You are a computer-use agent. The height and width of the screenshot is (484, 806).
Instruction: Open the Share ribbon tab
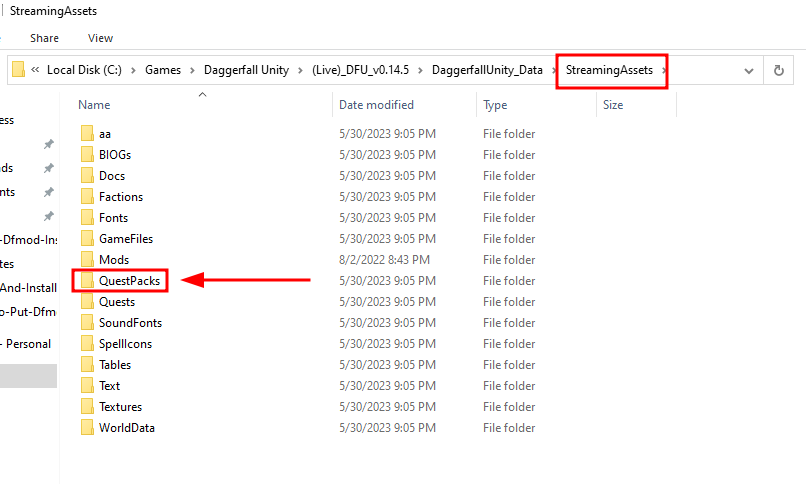[x=44, y=38]
